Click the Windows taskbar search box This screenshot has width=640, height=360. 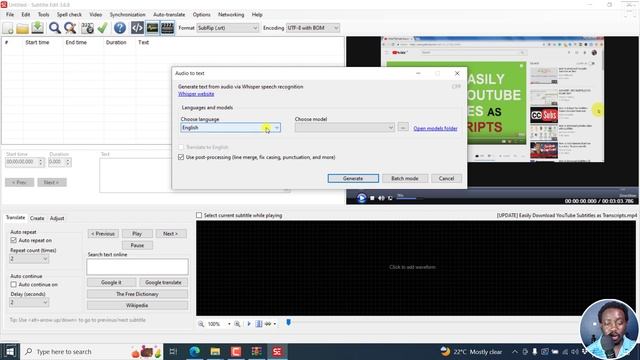point(91,351)
